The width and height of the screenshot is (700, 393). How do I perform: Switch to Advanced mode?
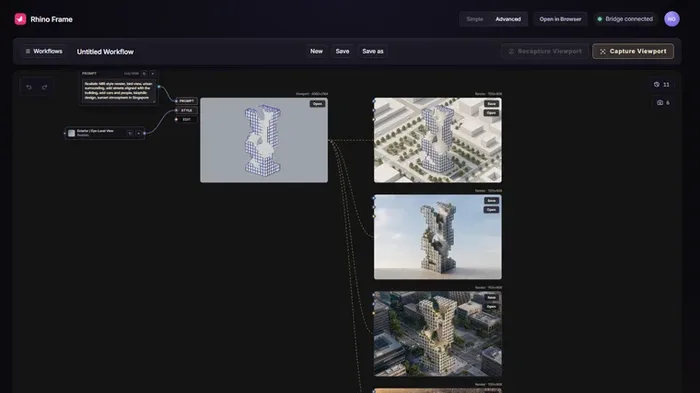[508, 19]
